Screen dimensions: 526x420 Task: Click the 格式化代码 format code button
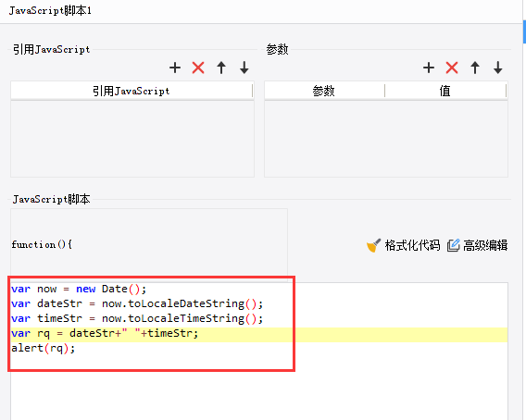point(403,245)
